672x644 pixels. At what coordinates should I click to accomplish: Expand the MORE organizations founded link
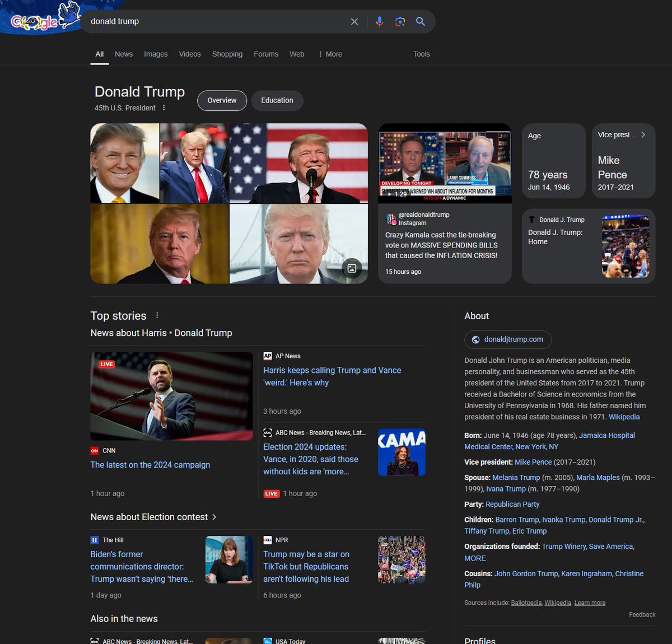coord(475,558)
